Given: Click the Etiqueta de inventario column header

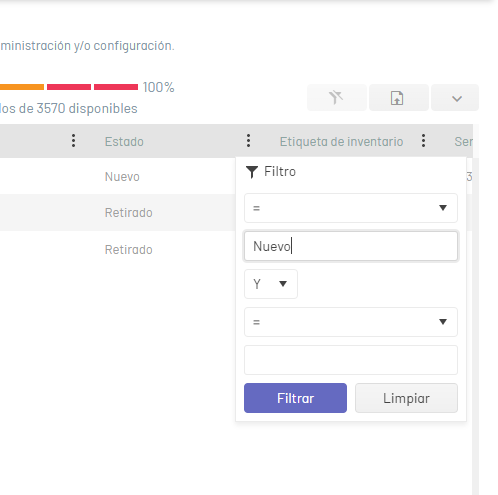Looking at the screenshot, I should click(x=341, y=142).
